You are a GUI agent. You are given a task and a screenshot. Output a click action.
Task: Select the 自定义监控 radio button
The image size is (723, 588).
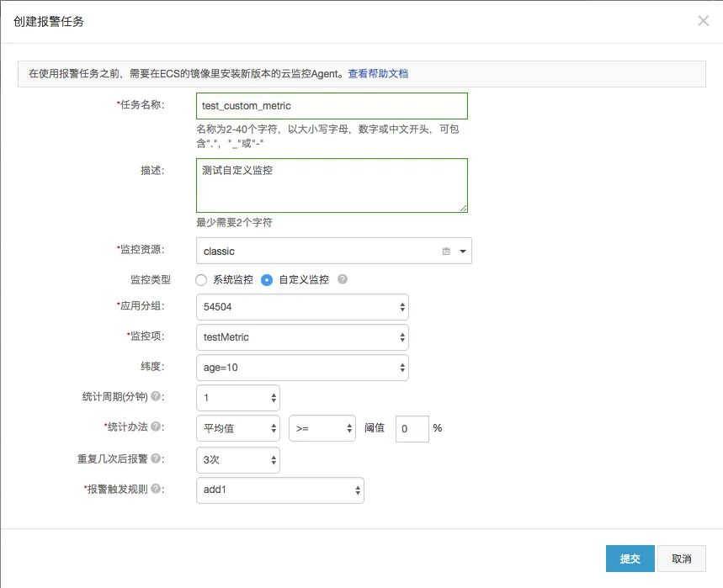267,280
